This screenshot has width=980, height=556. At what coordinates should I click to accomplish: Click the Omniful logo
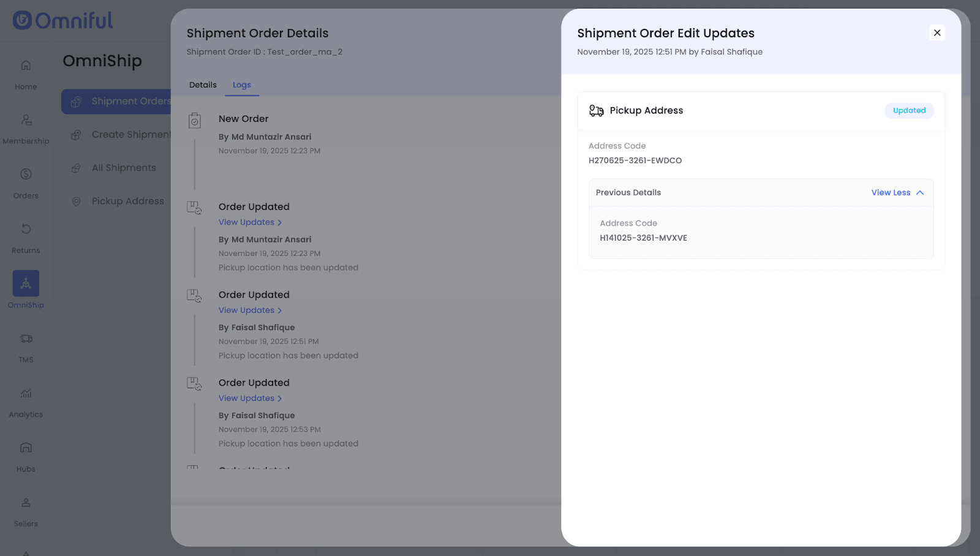click(63, 21)
